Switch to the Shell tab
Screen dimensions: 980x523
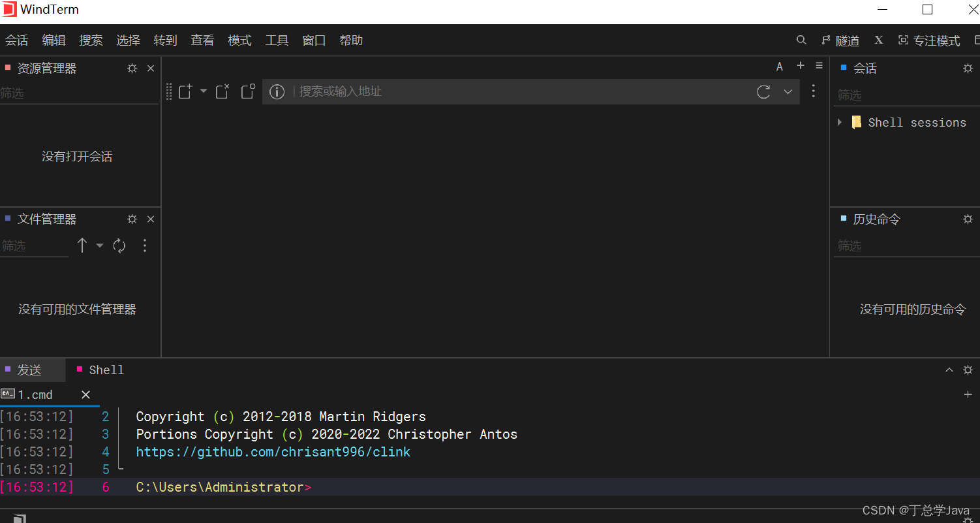click(100, 370)
